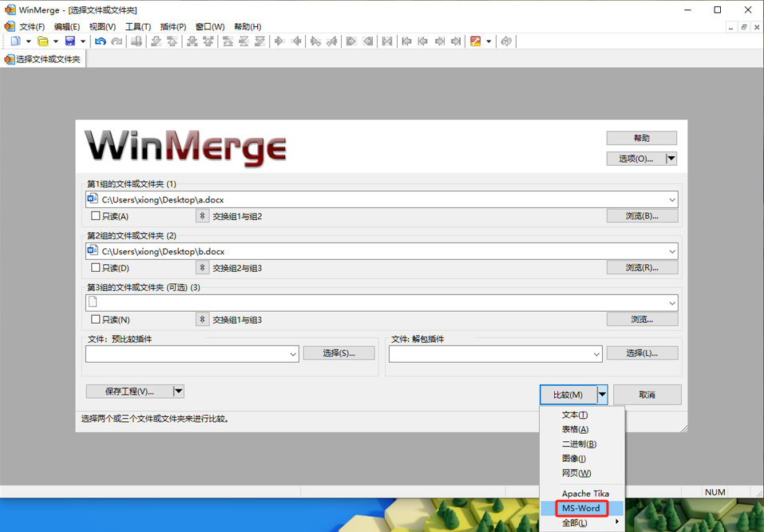764x532 pixels.
Task: Choose 文本(T) in the compare menu
Action: click(x=582, y=415)
